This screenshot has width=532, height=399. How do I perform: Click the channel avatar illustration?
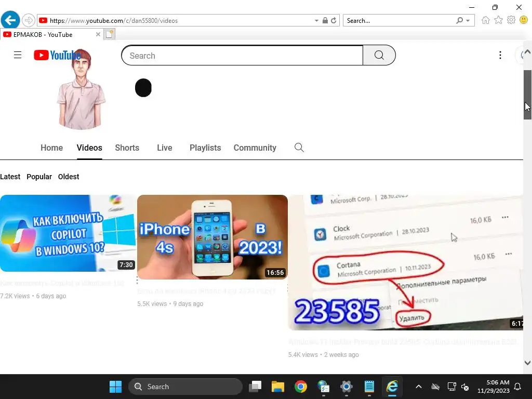[x=81, y=90]
